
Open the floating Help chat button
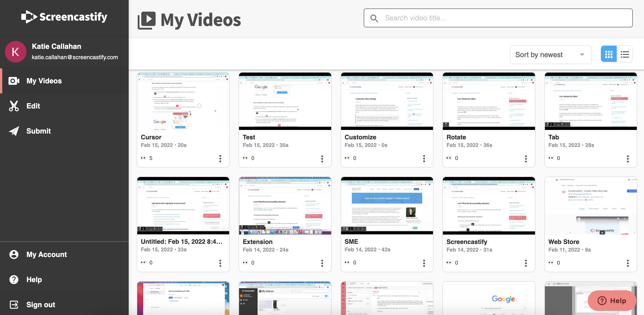(x=612, y=300)
